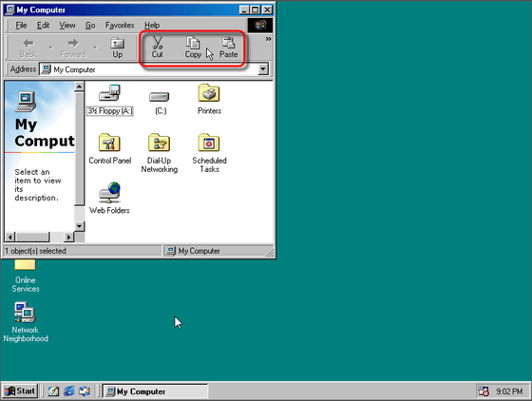Expand the Forward history dropdown arrow
Screen dimensions: 532x401
click(x=95, y=48)
